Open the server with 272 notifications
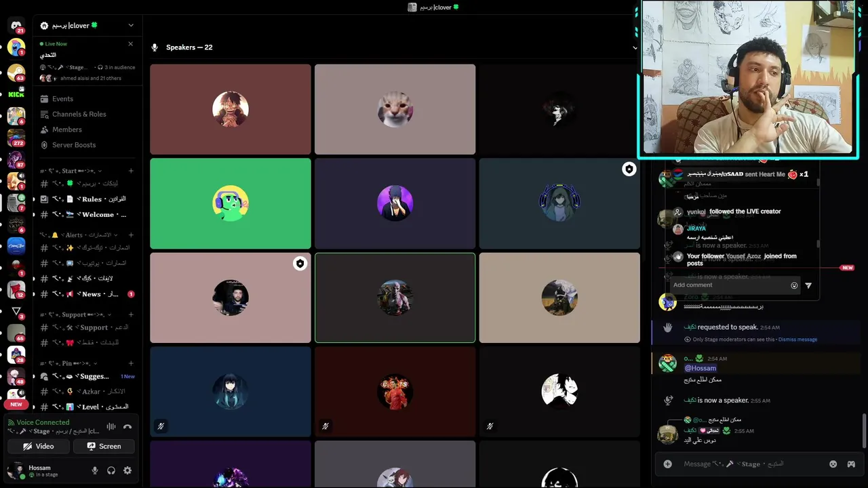 (16, 138)
